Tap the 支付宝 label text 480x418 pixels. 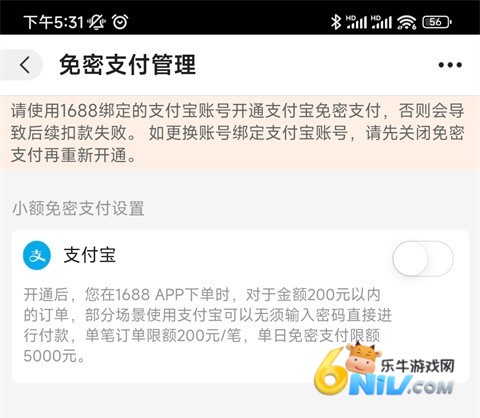point(90,256)
